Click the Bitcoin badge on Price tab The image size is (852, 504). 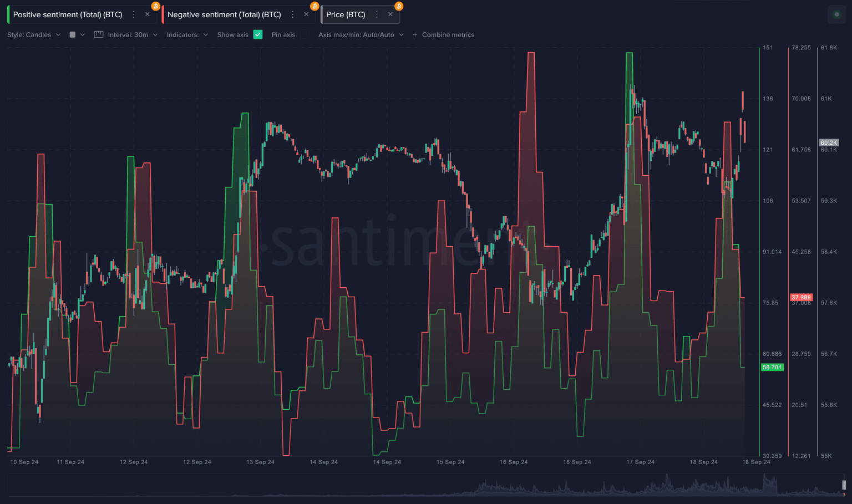[x=399, y=6]
